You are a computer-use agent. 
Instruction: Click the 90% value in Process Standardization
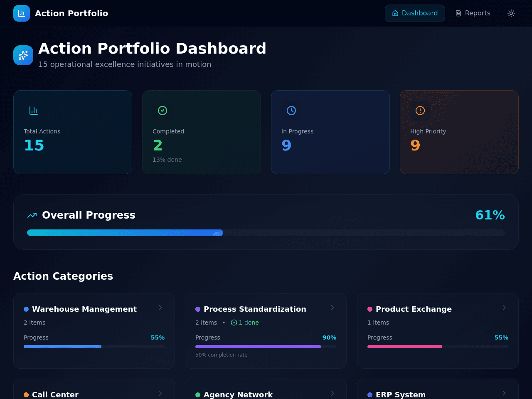point(329,337)
